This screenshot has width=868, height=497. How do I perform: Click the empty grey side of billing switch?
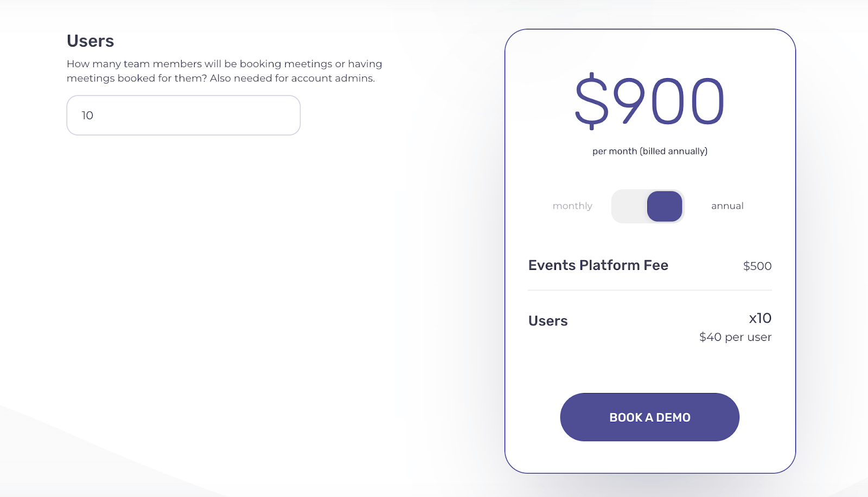point(629,206)
